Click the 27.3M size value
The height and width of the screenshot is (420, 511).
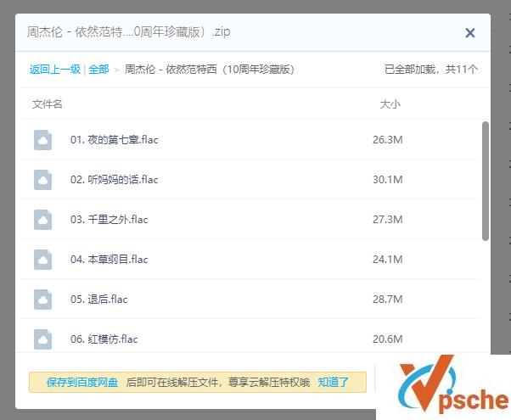388,220
